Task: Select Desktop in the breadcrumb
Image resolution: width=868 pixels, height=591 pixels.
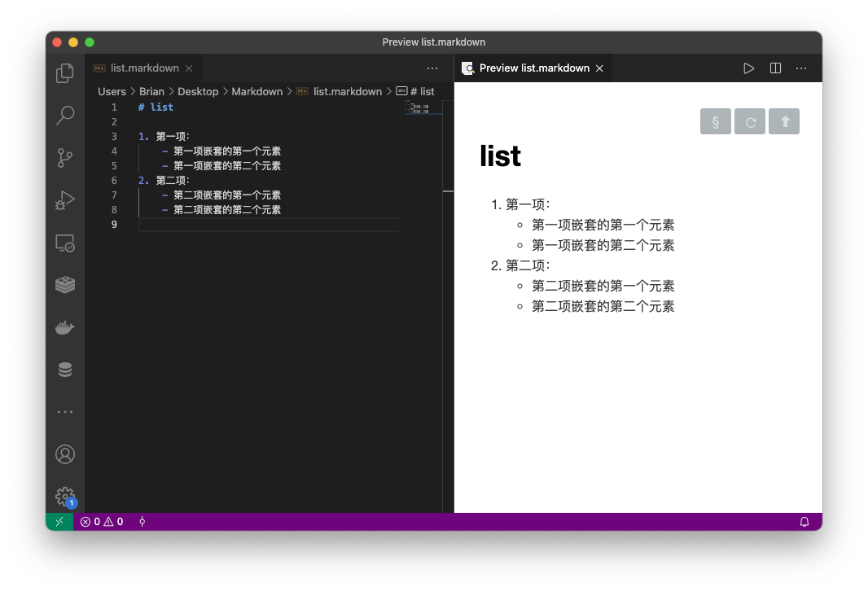Action: click(198, 91)
